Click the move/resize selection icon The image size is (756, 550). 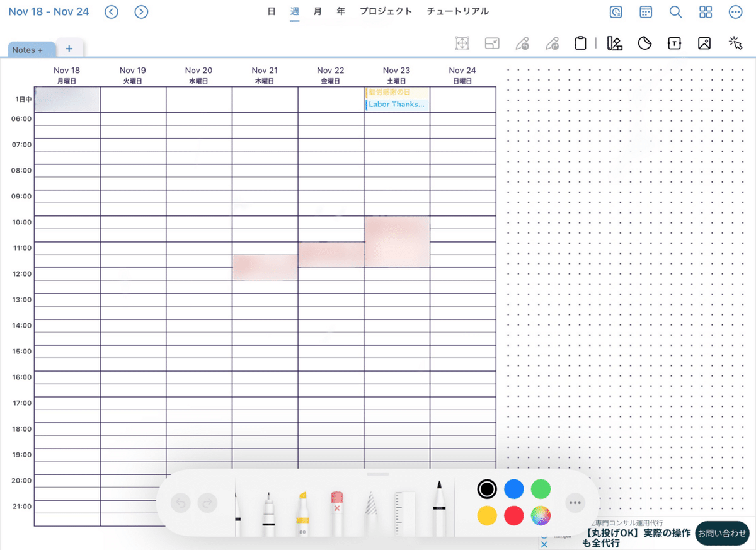[462, 43]
